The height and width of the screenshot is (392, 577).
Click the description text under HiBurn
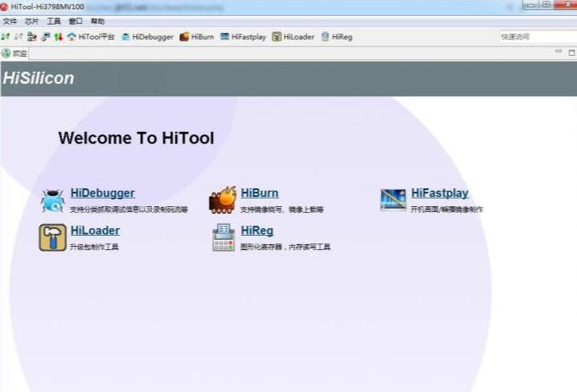[x=282, y=210]
